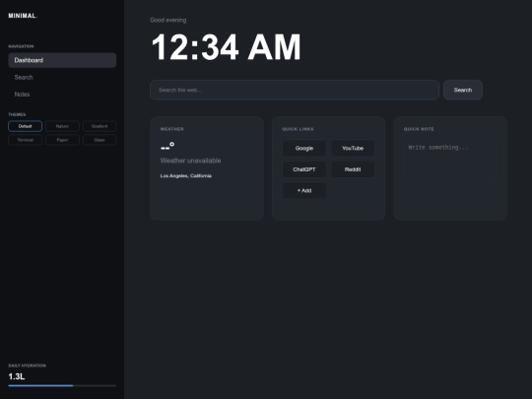Click the Weather card heading
The image size is (532, 399).
coord(172,129)
